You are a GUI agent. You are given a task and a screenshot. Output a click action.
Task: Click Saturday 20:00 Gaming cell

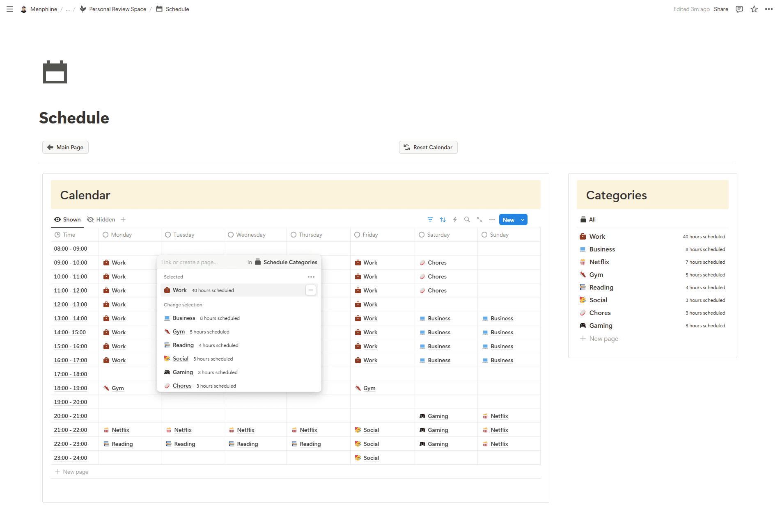click(446, 416)
